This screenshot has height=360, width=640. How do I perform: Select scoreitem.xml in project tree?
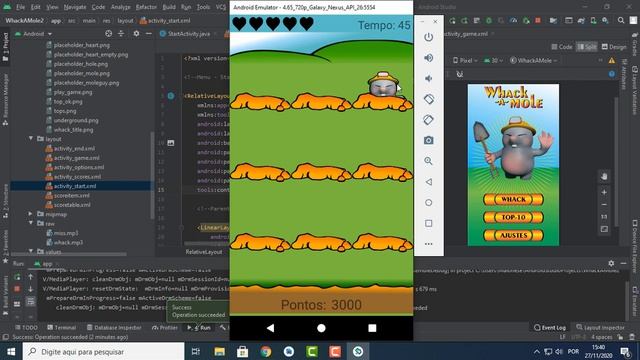click(71, 196)
